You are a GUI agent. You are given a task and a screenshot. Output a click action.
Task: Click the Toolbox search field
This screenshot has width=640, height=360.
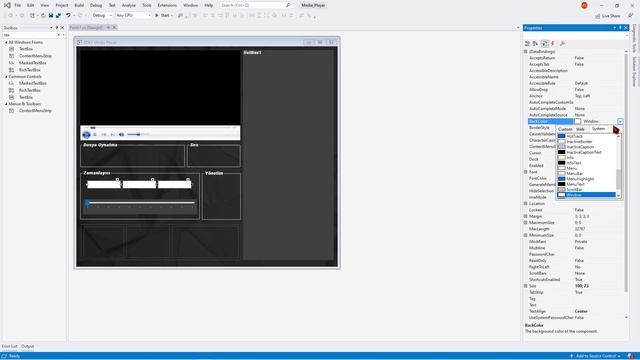pos(31,35)
